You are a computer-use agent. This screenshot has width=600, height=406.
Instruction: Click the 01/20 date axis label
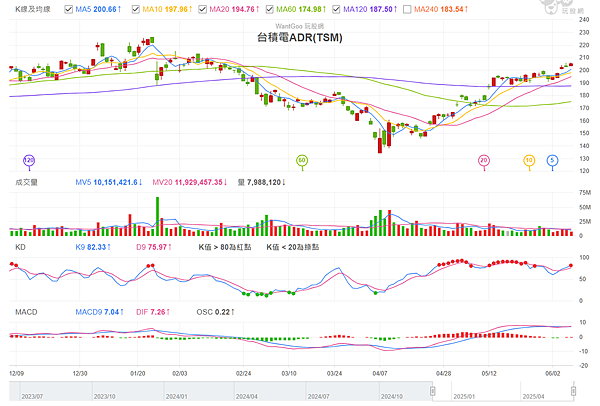coord(137,373)
